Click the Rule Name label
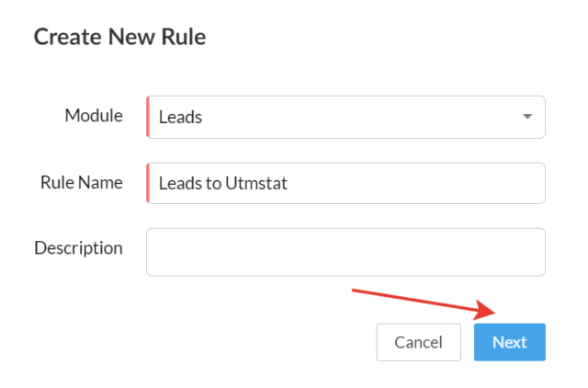This screenshot has height=388, width=588. (x=81, y=182)
